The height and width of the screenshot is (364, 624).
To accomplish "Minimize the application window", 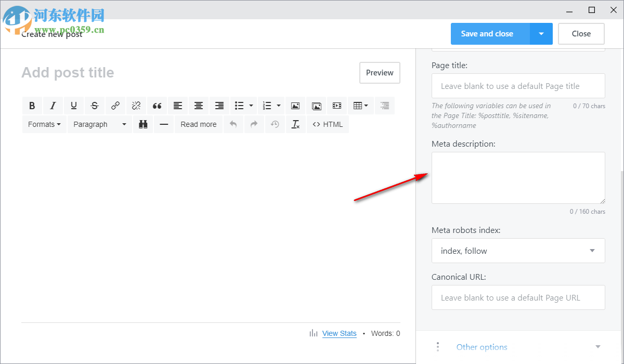I will click(x=569, y=10).
